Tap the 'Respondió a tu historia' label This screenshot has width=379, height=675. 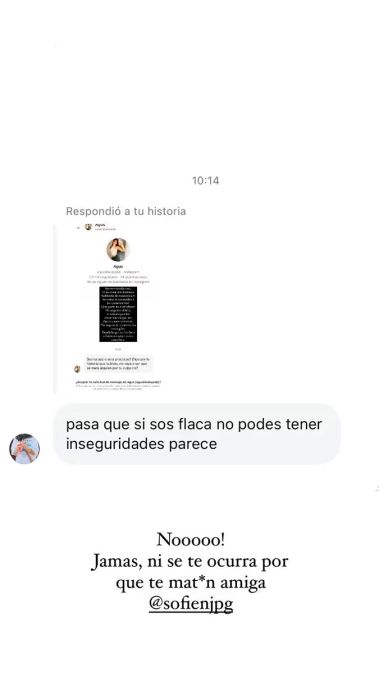click(x=126, y=211)
